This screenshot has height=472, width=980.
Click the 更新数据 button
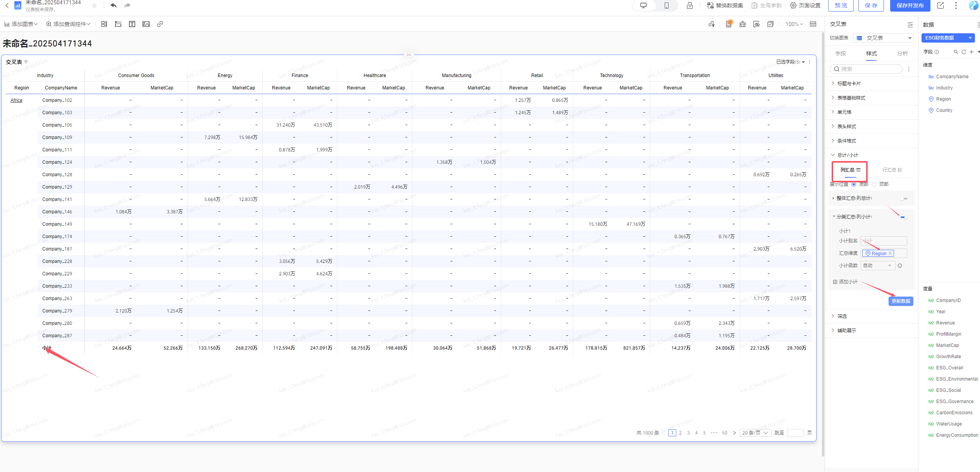[901, 301]
